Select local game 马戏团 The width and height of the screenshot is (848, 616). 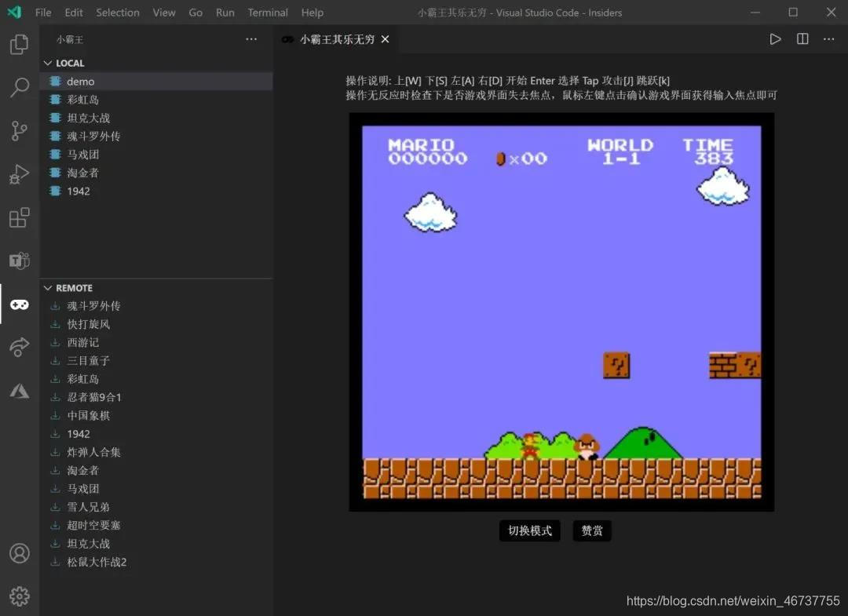156,155
